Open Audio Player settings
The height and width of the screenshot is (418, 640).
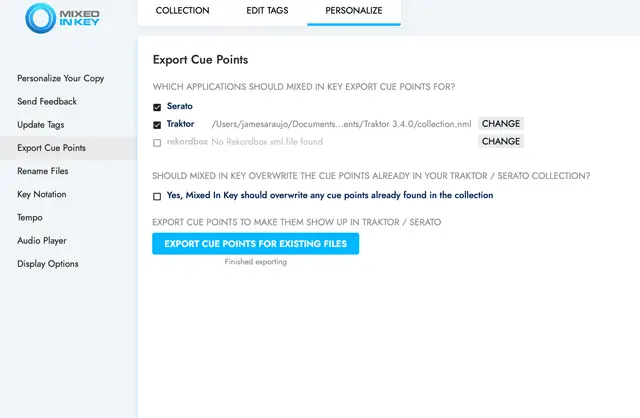click(42, 241)
